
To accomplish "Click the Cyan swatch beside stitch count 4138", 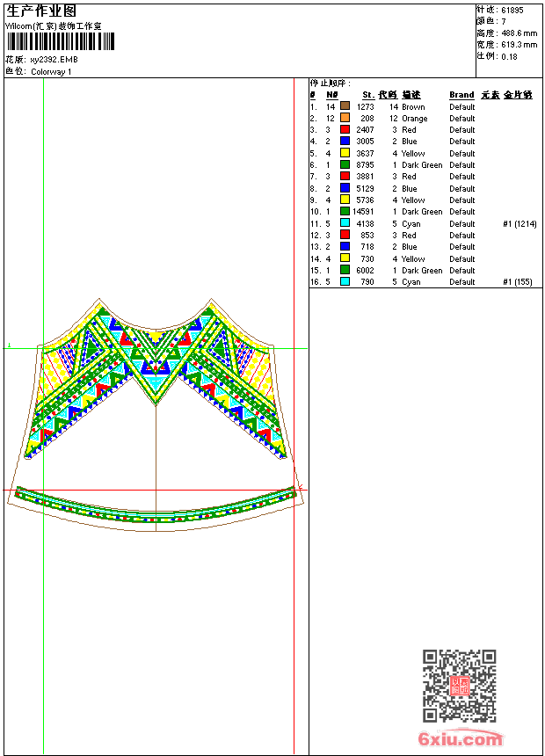I will click(345, 222).
